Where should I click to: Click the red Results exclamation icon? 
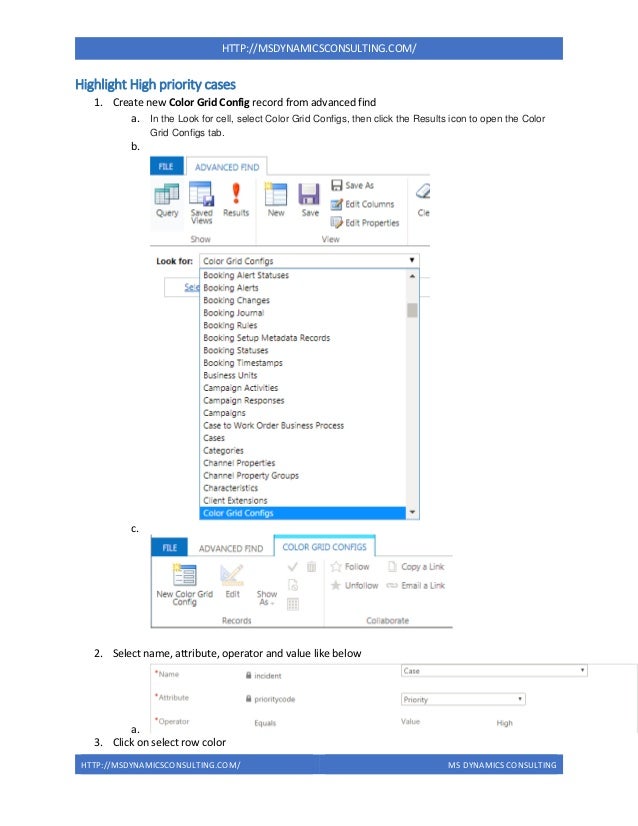(236, 193)
